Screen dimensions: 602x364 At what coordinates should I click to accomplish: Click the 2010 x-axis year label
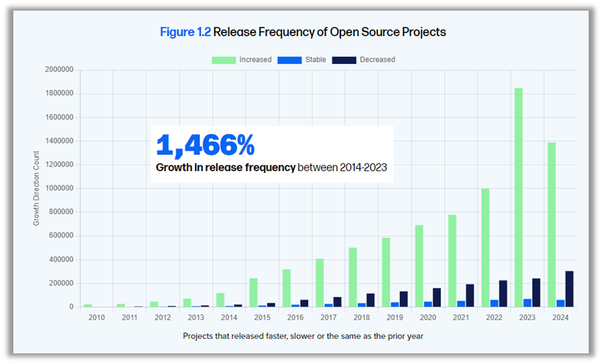[x=96, y=317]
